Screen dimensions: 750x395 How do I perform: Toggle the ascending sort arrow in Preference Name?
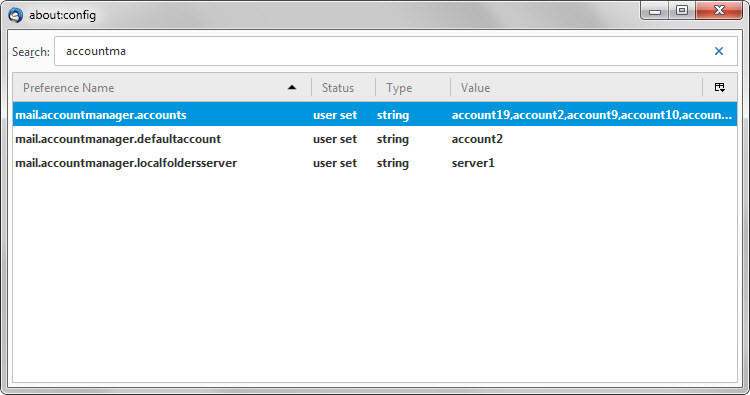coord(292,88)
